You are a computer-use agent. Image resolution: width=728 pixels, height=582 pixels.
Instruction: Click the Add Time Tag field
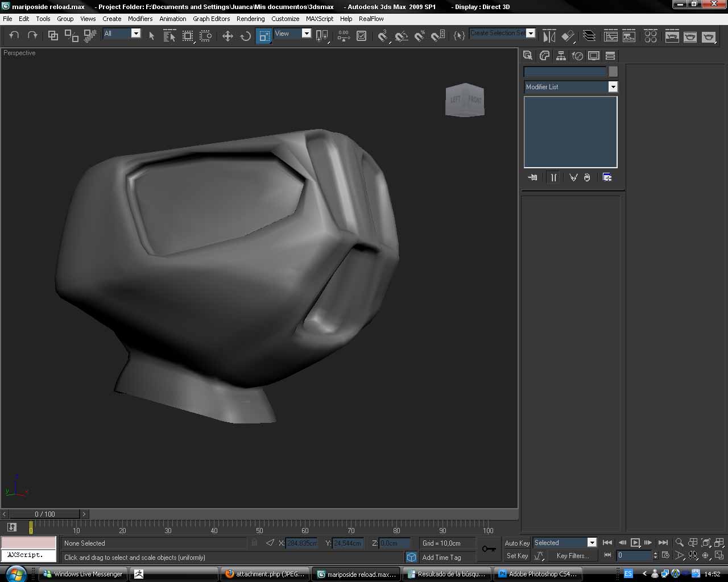[x=447, y=558]
